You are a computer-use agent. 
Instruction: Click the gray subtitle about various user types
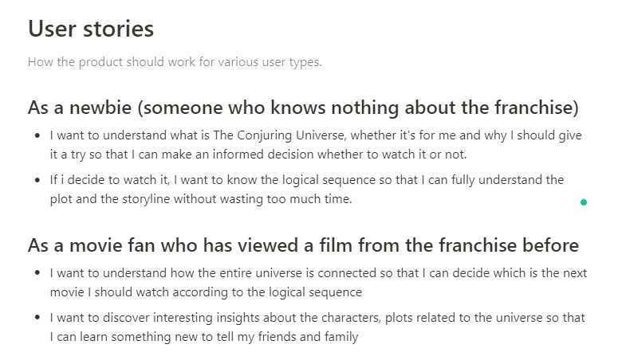point(175,62)
